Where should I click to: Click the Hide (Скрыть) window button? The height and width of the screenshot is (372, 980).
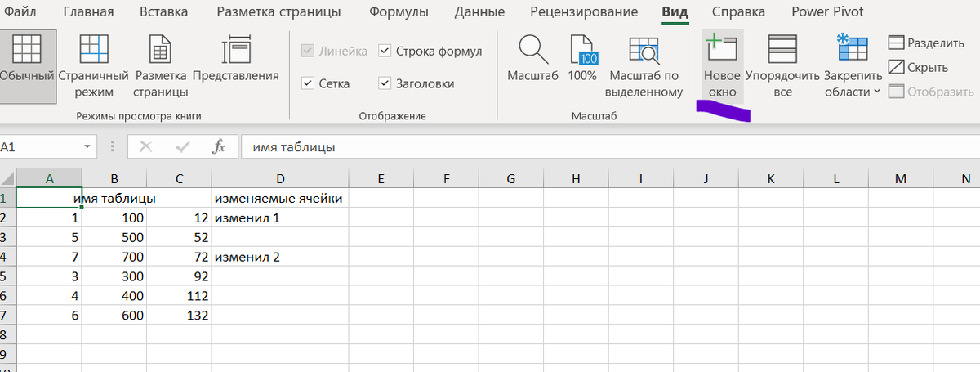[918, 67]
